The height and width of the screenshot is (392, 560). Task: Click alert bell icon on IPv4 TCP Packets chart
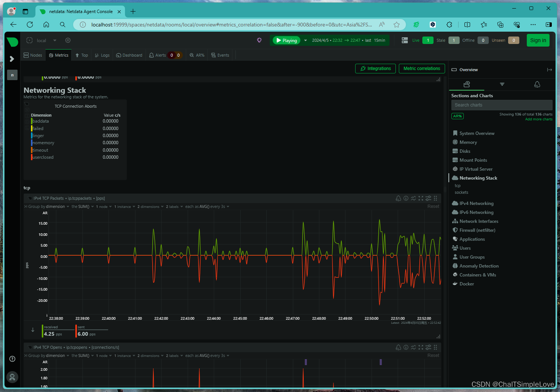point(398,198)
